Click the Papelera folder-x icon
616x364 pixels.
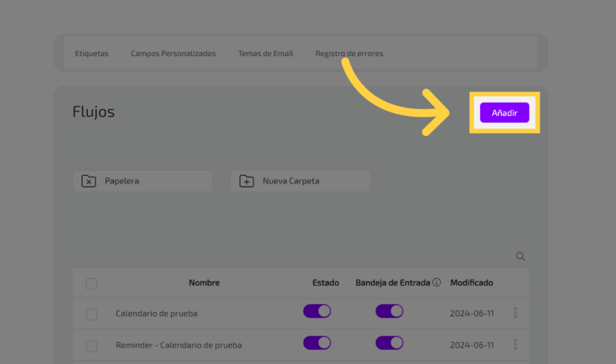point(88,181)
